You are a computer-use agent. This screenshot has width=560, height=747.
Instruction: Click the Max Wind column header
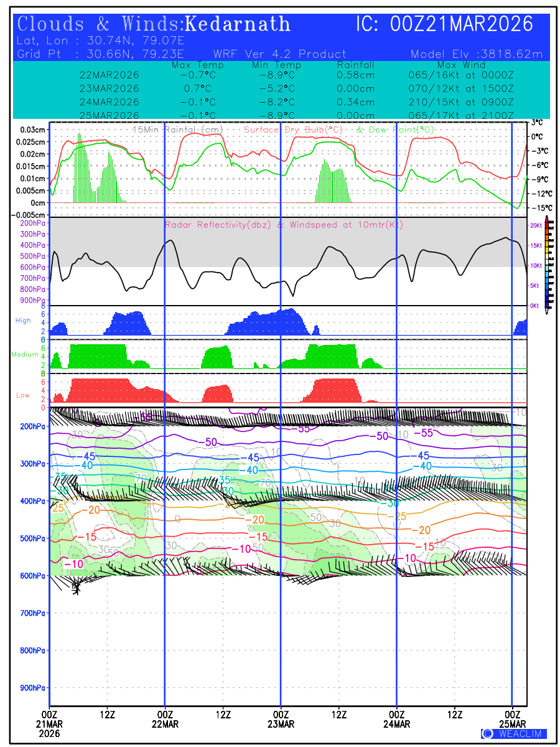460,65
